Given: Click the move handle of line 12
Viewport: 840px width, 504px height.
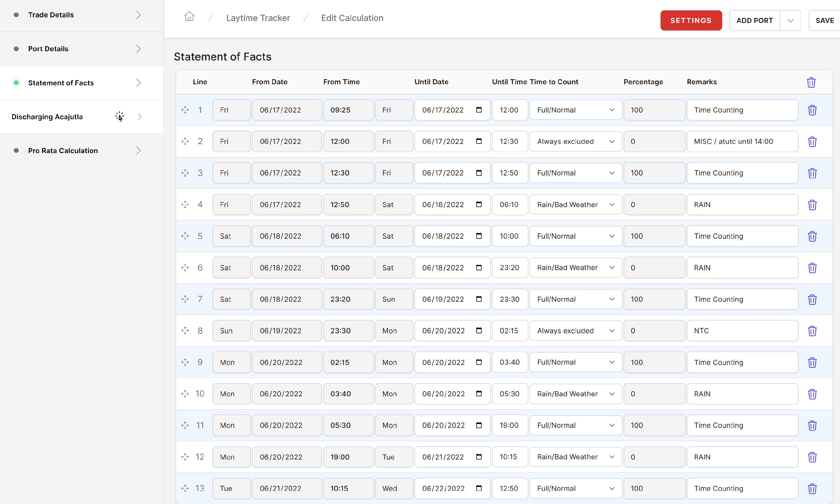Looking at the screenshot, I should click(x=185, y=457).
